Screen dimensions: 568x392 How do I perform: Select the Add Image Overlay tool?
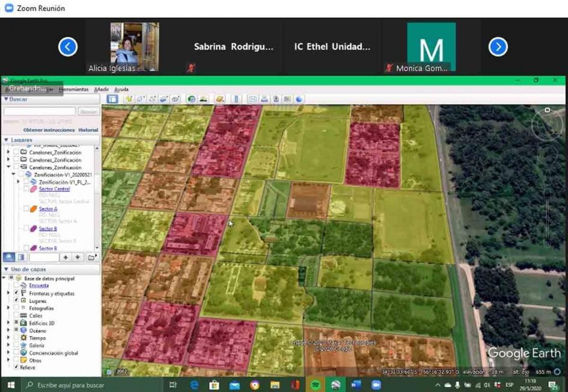pyautogui.click(x=163, y=99)
